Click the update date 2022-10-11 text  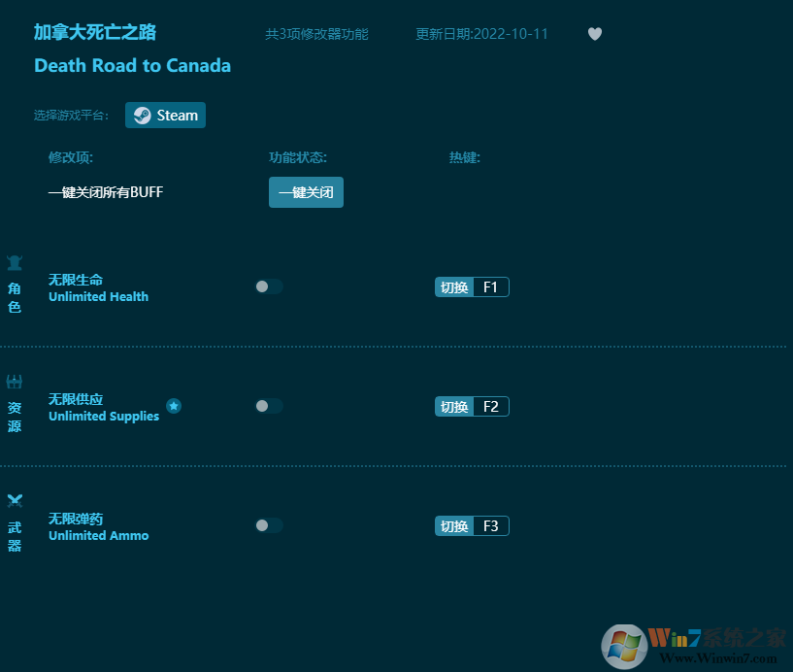click(481, 34)
